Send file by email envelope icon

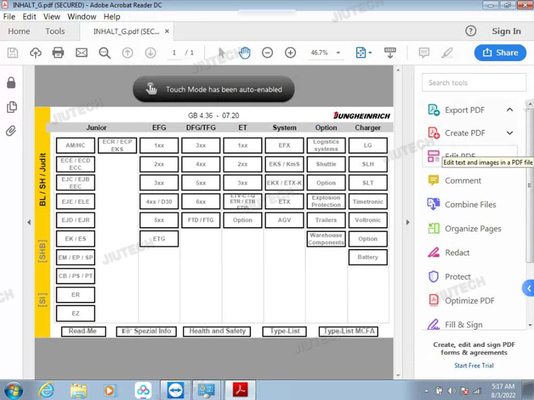coord(81,53)
